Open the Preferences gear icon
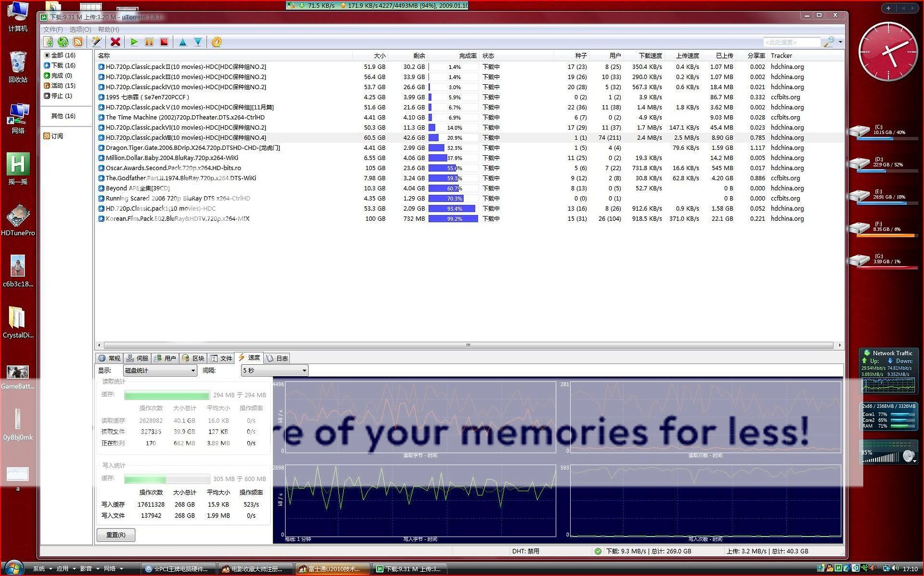This screenshot has width=924, height=576. tap(216, 42)
